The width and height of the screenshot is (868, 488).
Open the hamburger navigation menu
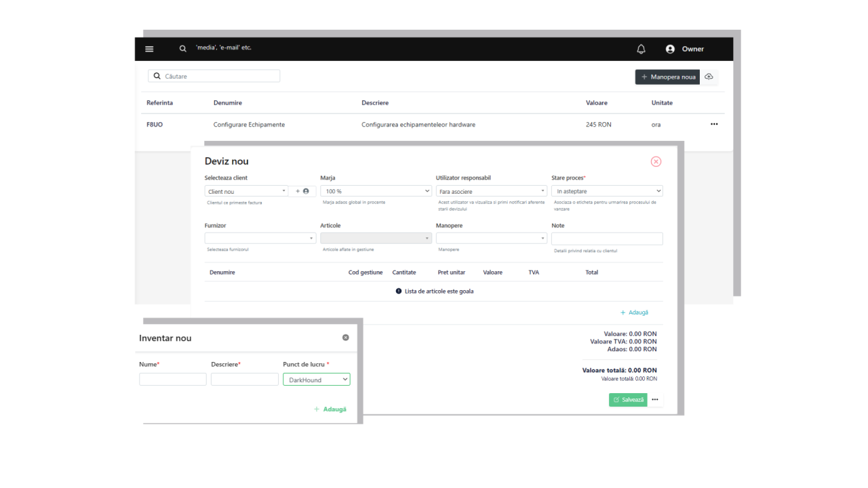pos(149,49)
